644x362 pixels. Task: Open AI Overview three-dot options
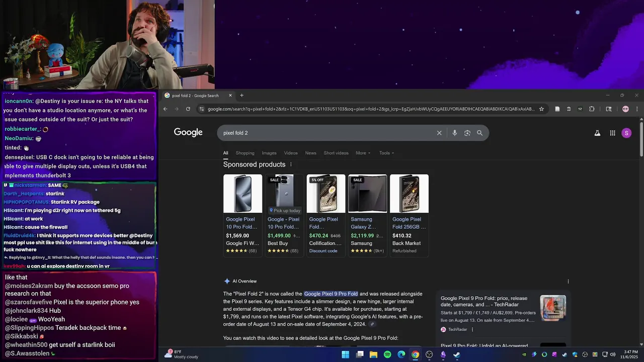pos(568,282)
